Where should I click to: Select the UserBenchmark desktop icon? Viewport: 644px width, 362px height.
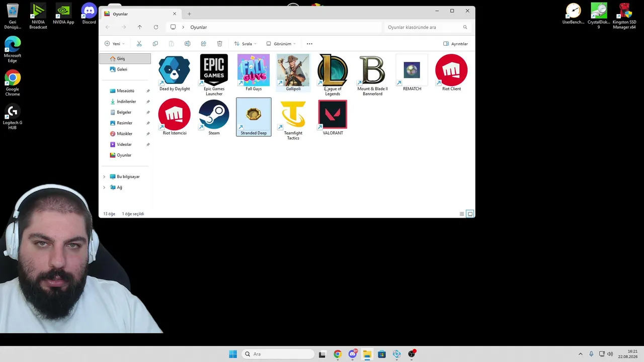(574, 14)
